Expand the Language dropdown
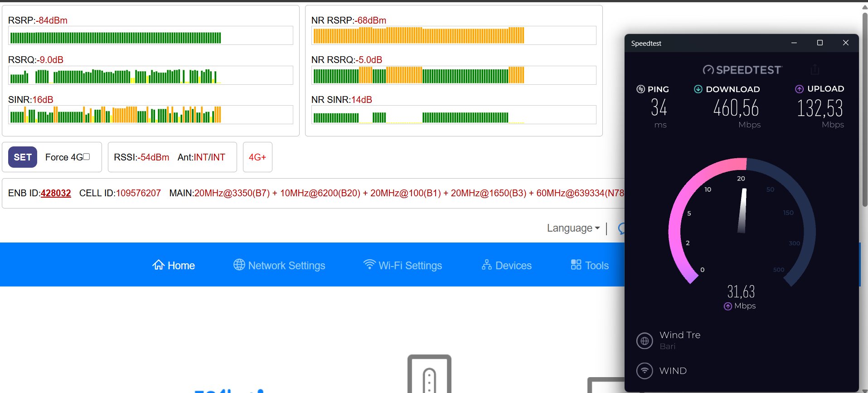This screenshot has width=868, height=393. tap(573, 228)
